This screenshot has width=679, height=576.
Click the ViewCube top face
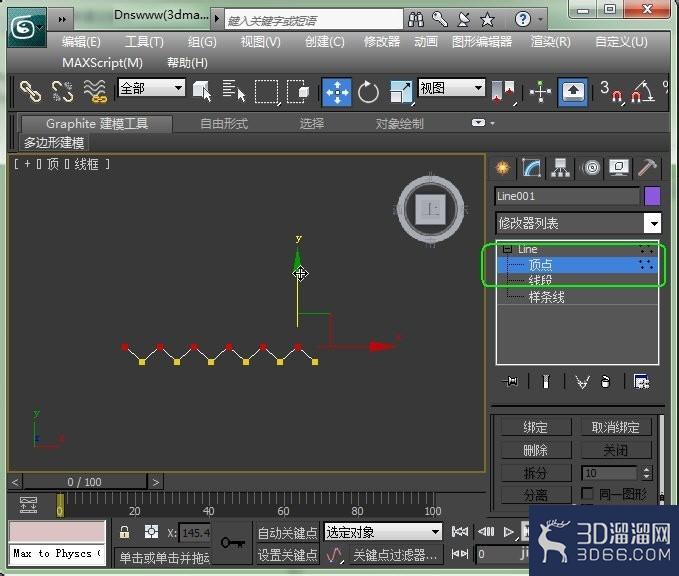click(430, 209)
